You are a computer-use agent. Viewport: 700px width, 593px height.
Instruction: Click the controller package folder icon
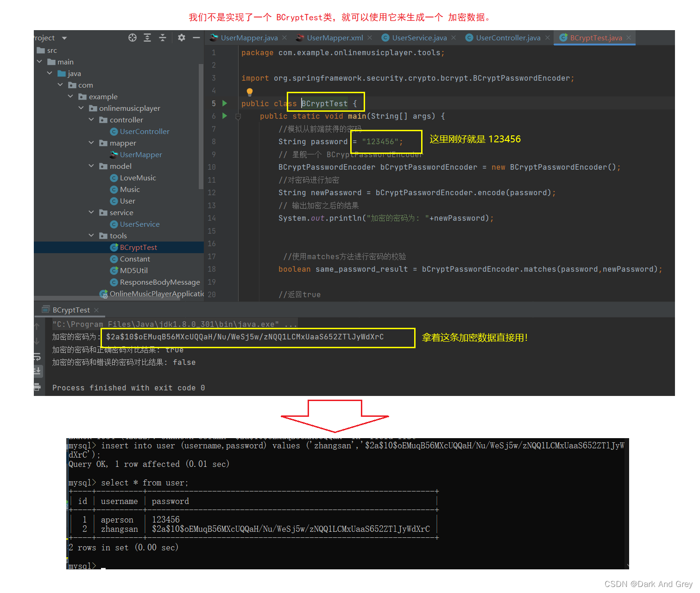click(x=103, y=120)
